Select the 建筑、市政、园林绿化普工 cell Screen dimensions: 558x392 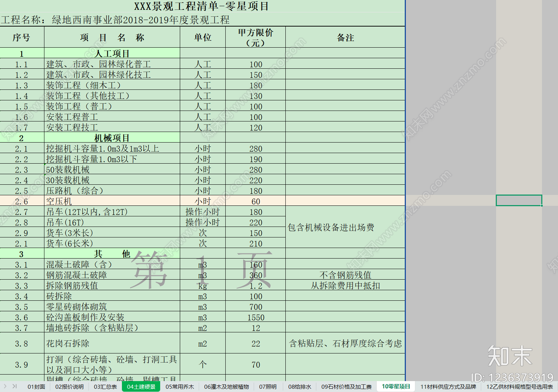[112, 64]
